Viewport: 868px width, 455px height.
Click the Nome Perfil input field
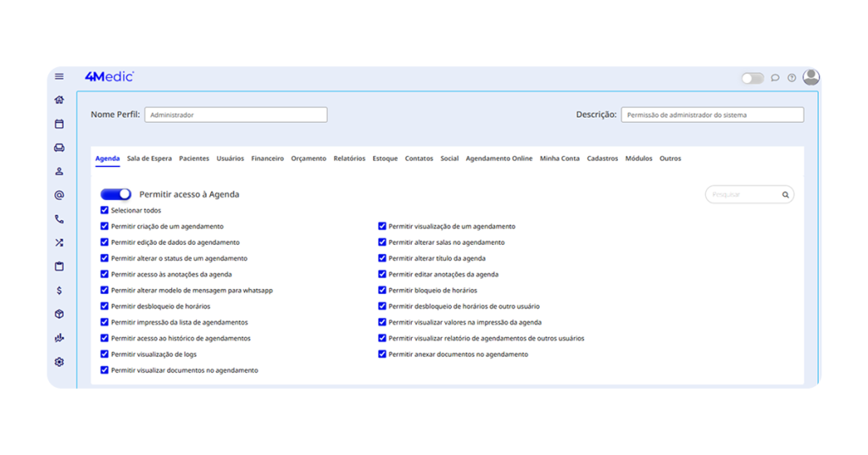tap(236, 114)
